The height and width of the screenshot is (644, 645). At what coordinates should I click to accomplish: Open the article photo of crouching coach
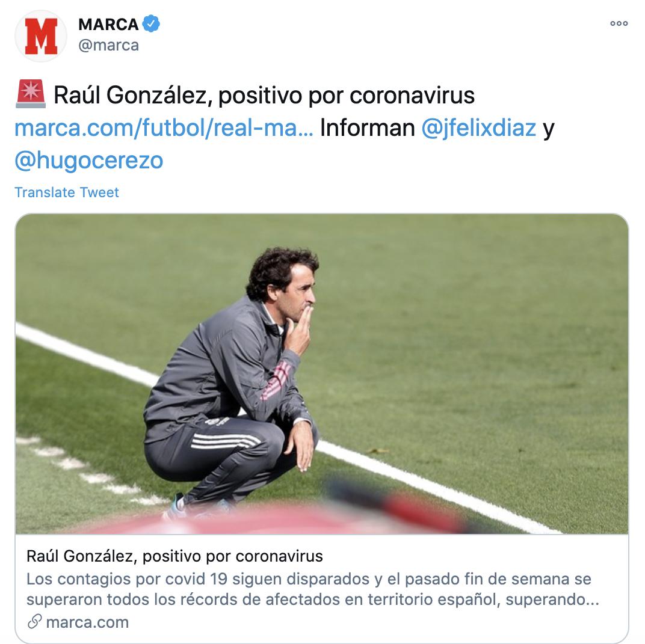tap(322, 374)
